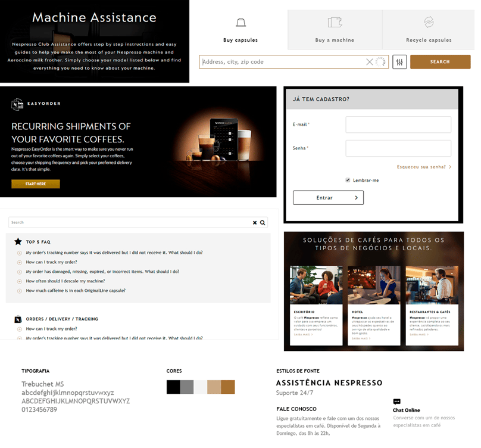This screenshot has width=481, height=448.
Task: Click the Nespresso bag icon beside Orders / Delivery / Tracking
Action: tap(18, 319)
